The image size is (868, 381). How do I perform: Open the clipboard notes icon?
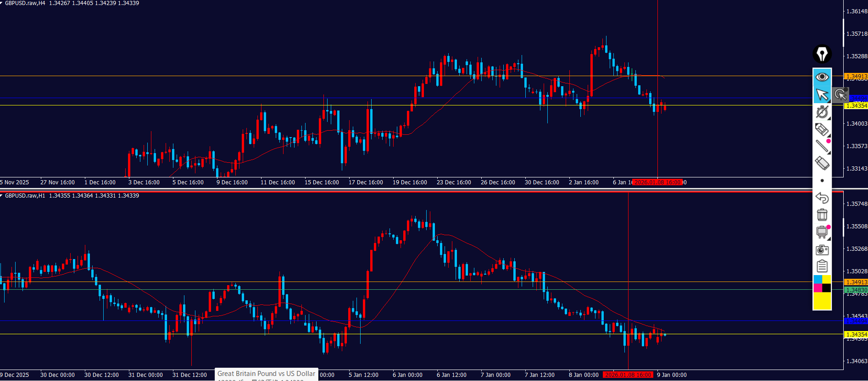pyautogui.click(x=822, y=266)
